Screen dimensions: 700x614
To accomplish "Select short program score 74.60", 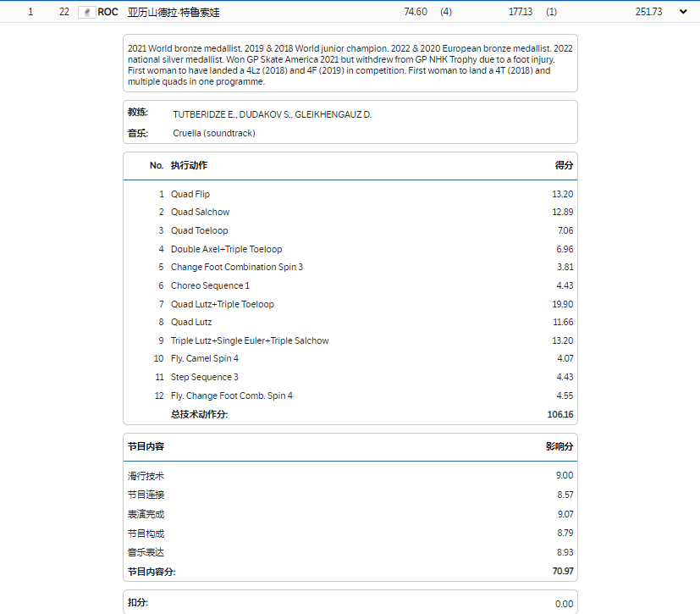I will (x=416, y=12).
